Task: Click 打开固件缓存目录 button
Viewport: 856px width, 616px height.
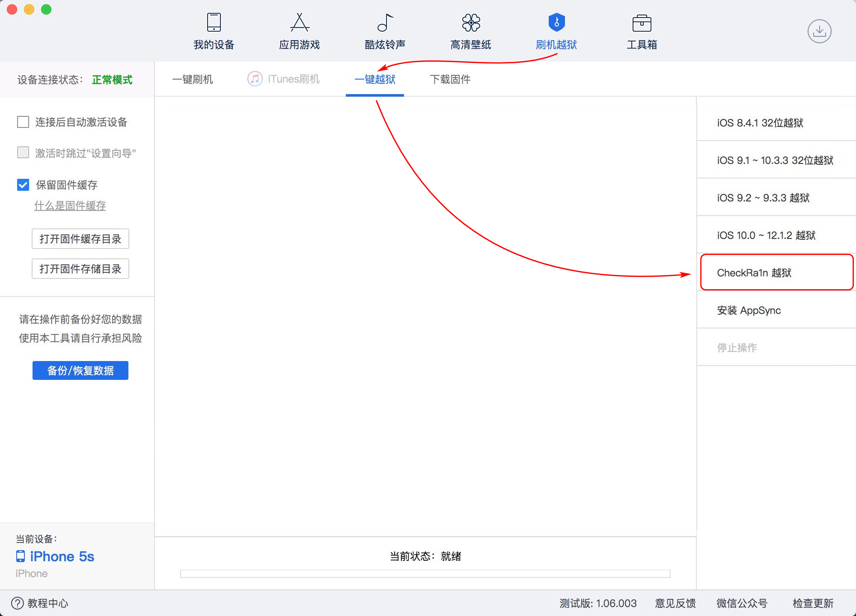Action: pos(80,239)
